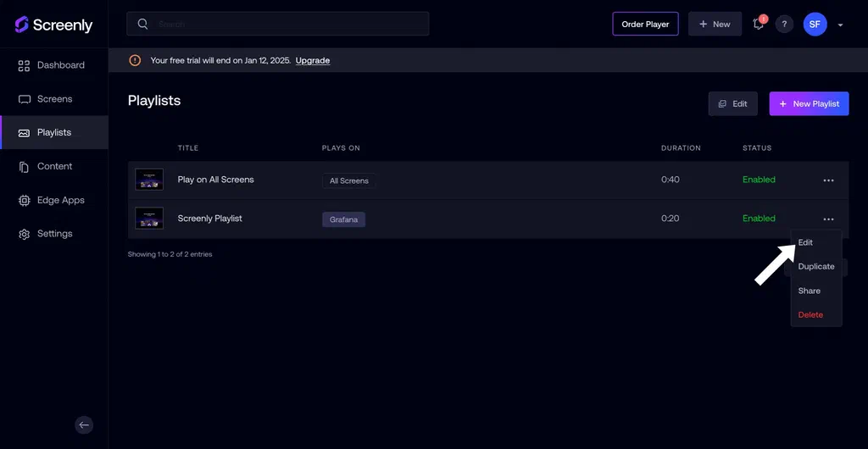The image size is (868, 449).
Task: Click Enabled status of Play on All Screens
Action: pyautogui.click(x=759, y=179)
